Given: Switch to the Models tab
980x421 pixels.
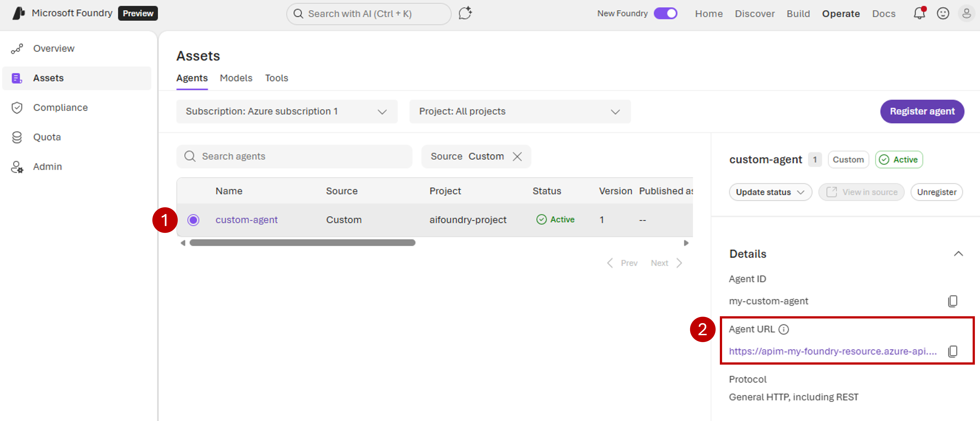Looking at the screenshot, I should (236, 78).
